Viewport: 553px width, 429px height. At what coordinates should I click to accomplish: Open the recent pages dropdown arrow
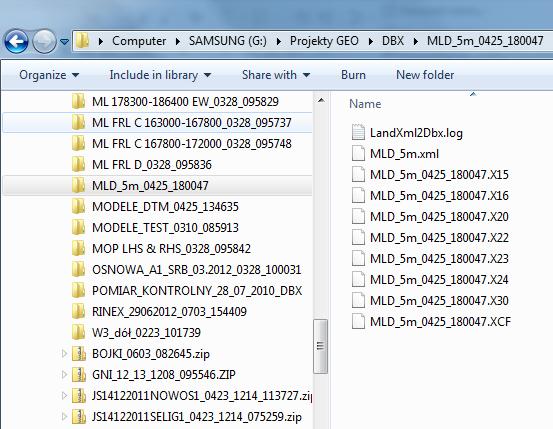click(64, 42)
